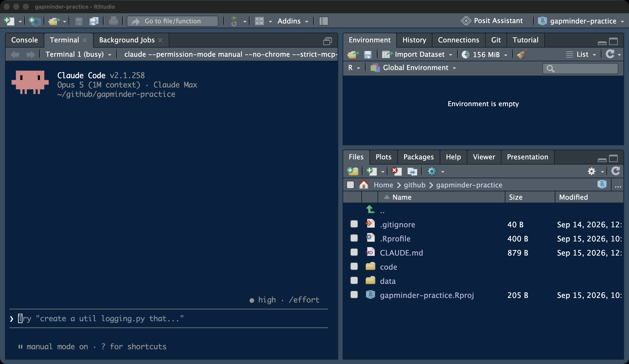Switch to the Console tab
629x364 pixels.
[x=25, y=40]
